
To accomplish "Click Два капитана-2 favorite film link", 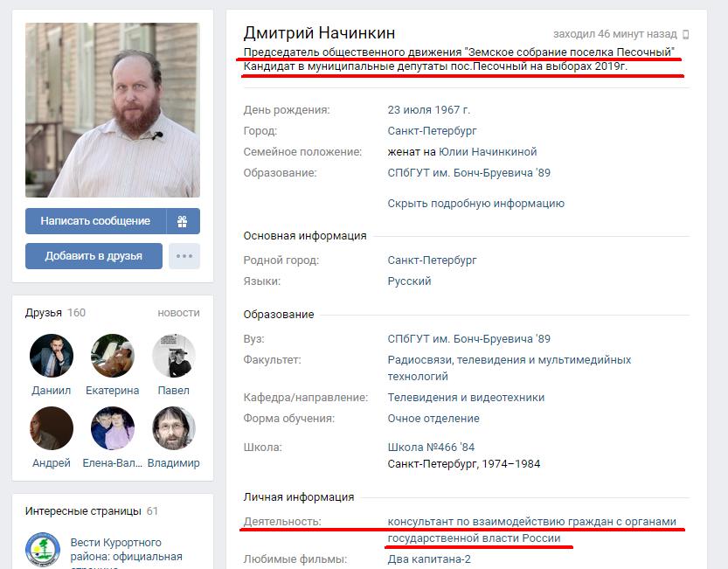I will 429,559.
